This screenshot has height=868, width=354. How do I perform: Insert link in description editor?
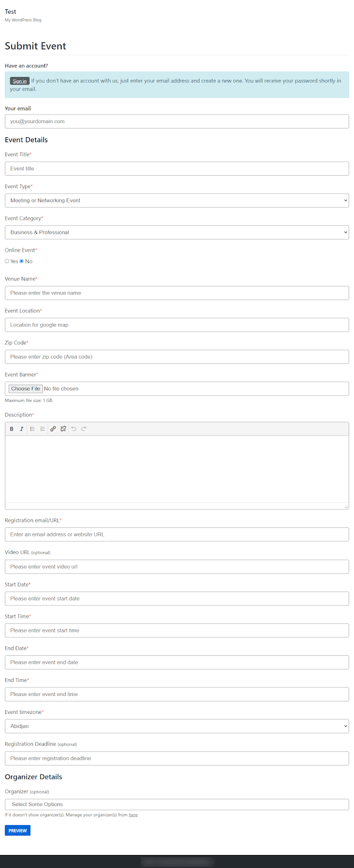click(53, 429)
